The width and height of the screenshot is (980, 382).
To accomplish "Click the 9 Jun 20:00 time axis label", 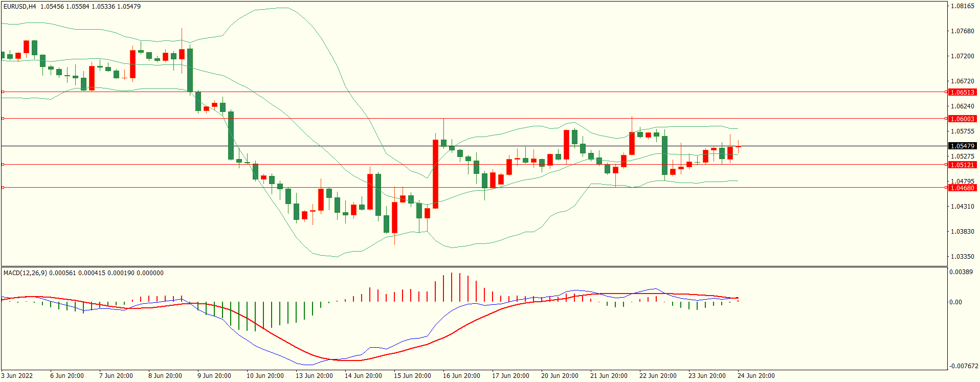I will 214,376.
